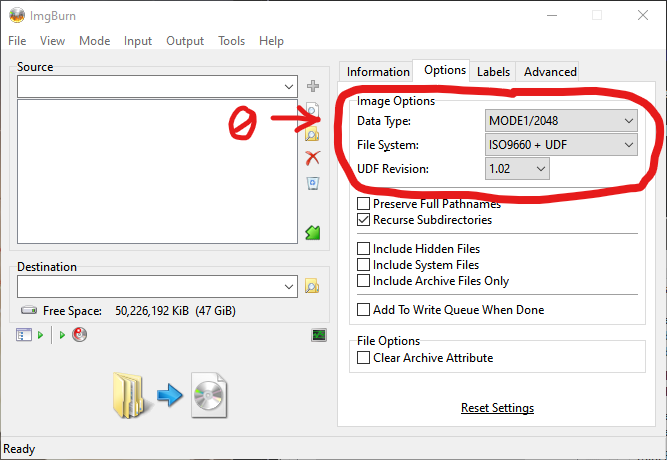This screenshot has width=667, height=460.
Task: Click the red disc icon in bottom toolbar
Action: 80,335
